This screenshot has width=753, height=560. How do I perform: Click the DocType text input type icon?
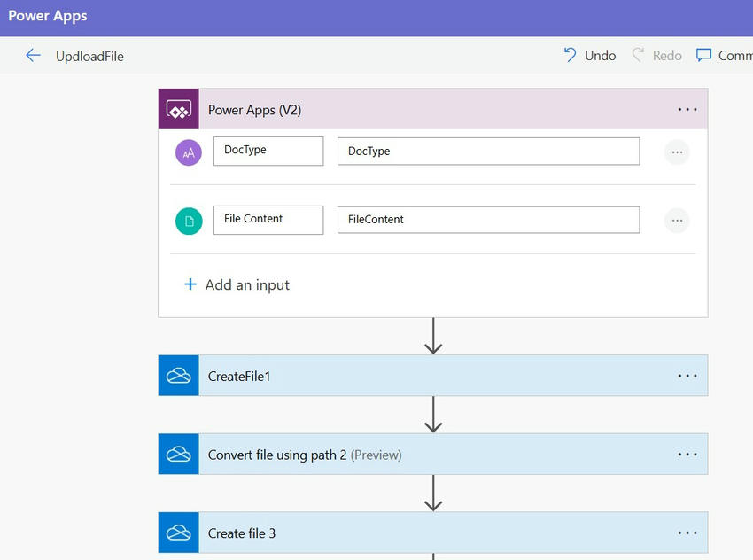click(x=189, y=152)
